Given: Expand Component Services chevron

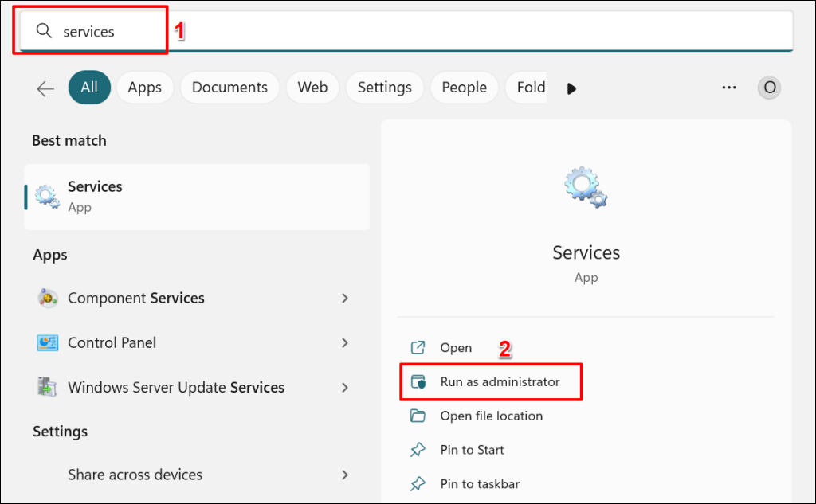Looking at the screenshot, I should [x=344, y=298].
